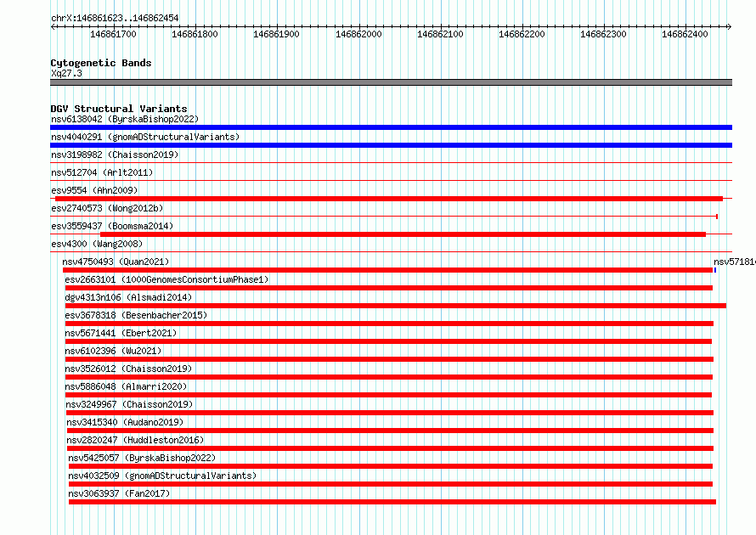Click the chrX:146861623..146862454 coordinate label
Image resolution: width=756 pixels, height=535 pixels.
(115, 18)
